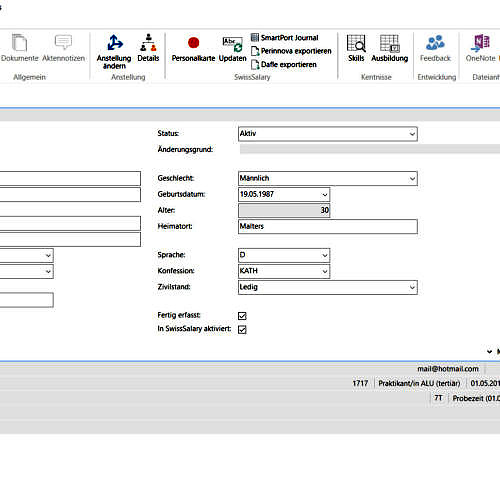This screenshot has width=500, height=500.
Task: Open the Skills icon
Action: tap(356, 43)
